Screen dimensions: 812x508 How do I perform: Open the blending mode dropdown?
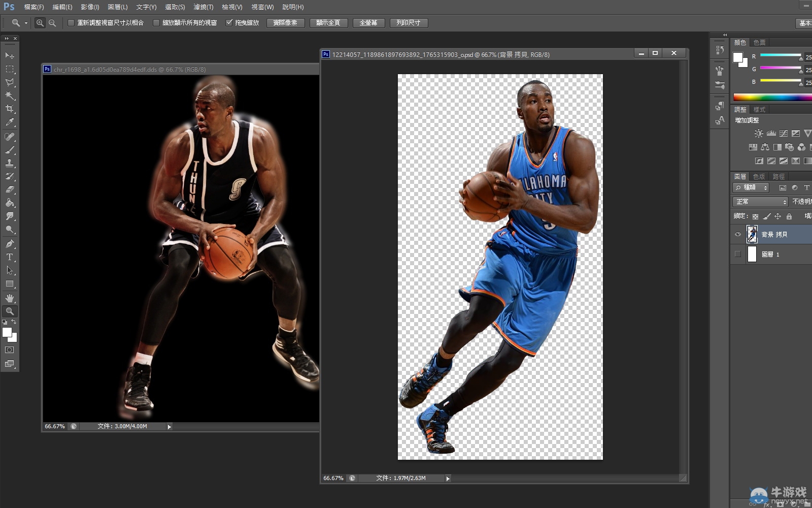(x=761, y=202)
